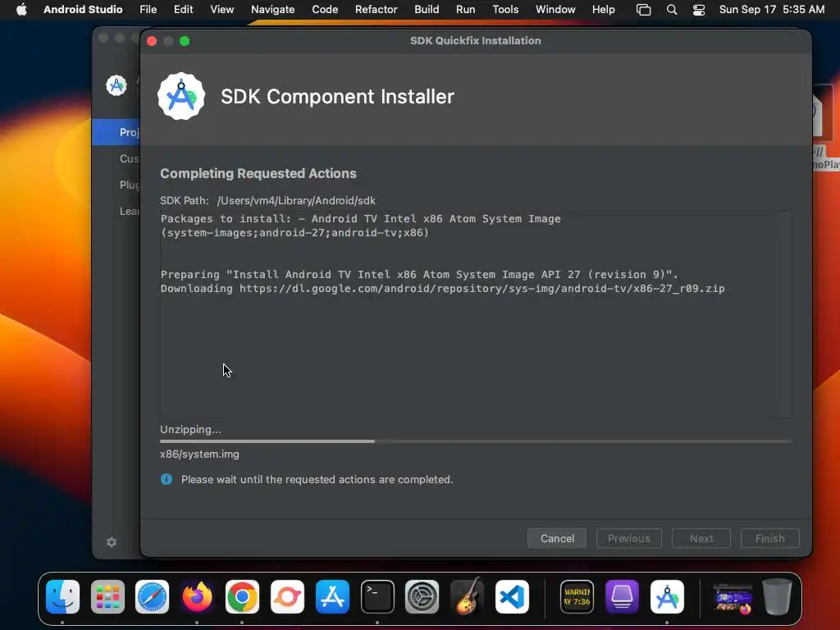Open Control Center in menu bar
The image size is (840, 630).
(x=699, y=10)
